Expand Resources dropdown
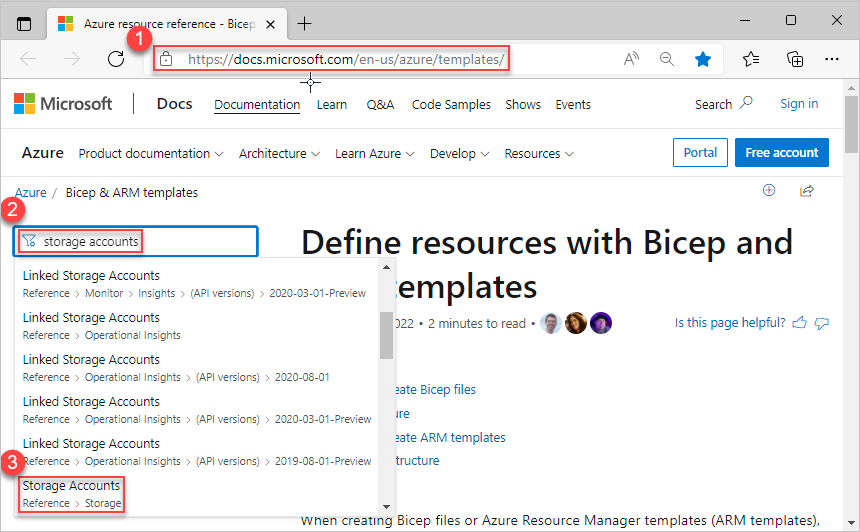860x532 pixels. [539, 154]
